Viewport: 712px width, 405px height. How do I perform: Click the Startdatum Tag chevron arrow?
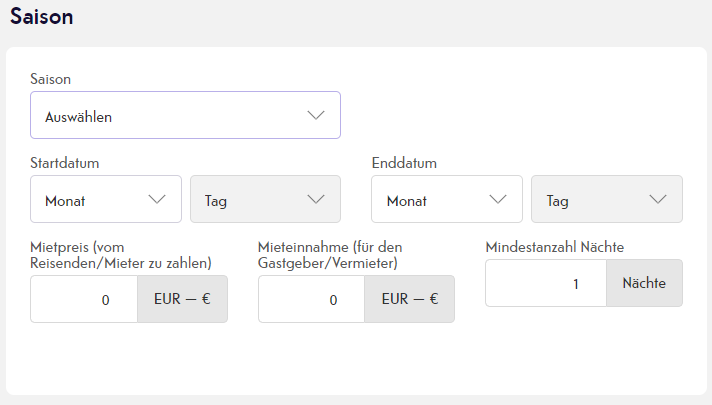click(316, 199)
